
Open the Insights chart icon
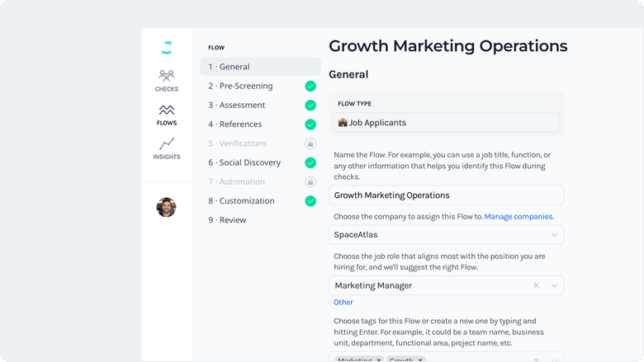point(166,144)
